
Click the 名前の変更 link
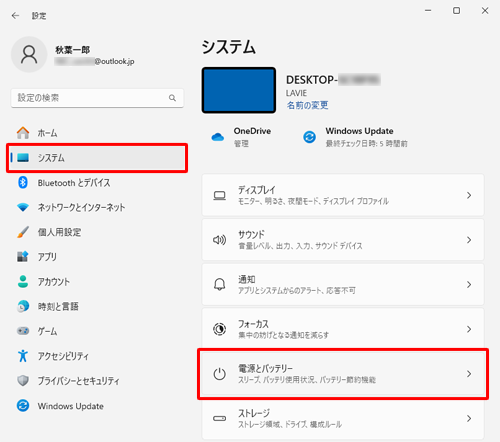click(x=307, y=105)
